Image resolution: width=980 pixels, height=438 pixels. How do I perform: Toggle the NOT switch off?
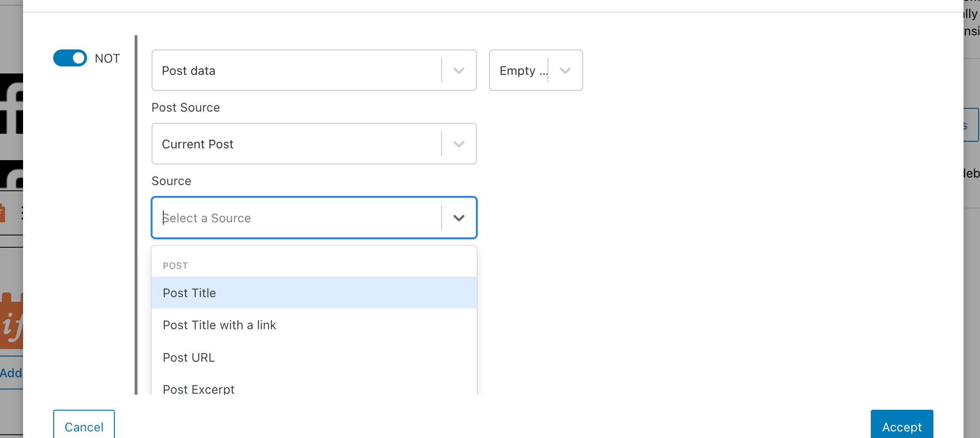70,58
